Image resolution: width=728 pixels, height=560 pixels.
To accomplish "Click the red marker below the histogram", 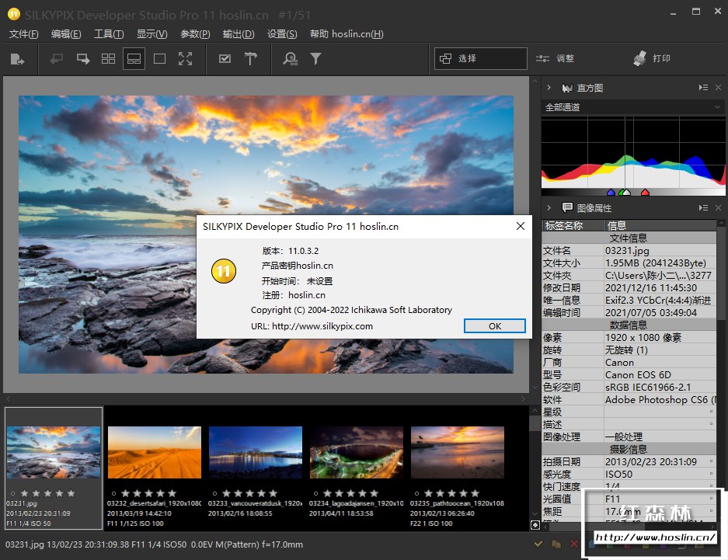I will 643,192.
